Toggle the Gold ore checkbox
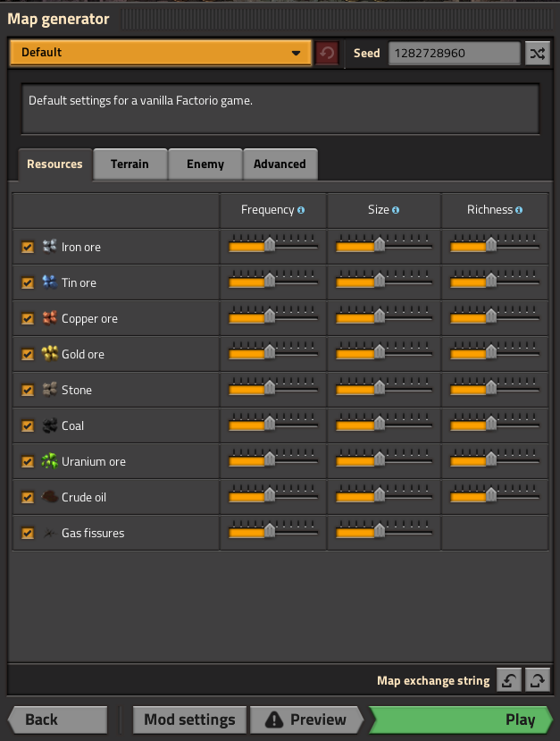 pos(28,355)
